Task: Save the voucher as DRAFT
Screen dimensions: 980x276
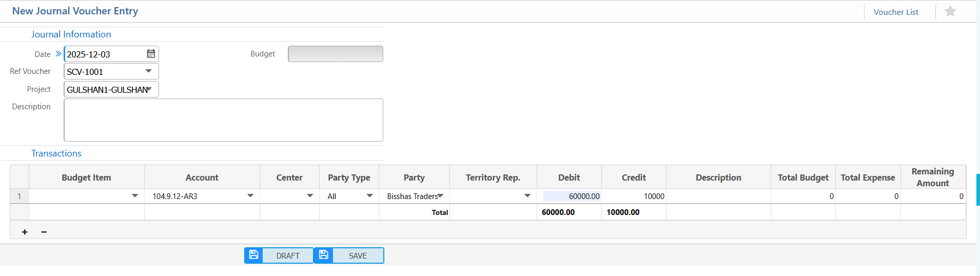Action: click(x=287, y=255)
